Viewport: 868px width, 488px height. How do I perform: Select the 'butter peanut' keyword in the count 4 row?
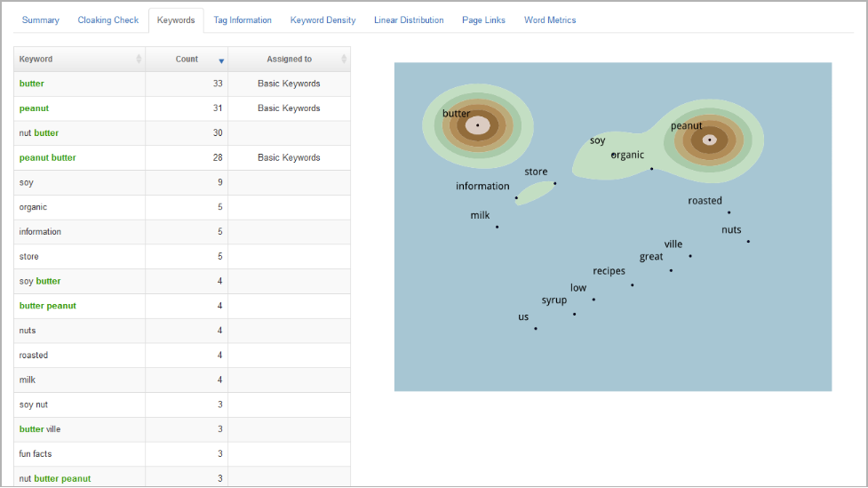click(x=48, y=306)
